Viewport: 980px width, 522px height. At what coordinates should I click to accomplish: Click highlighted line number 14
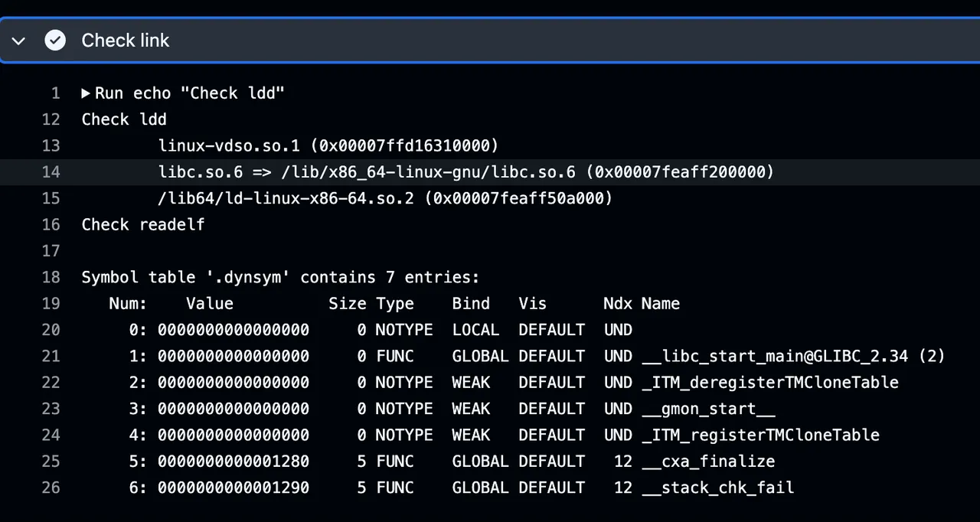pyautogui.click(x=51, y=172)
